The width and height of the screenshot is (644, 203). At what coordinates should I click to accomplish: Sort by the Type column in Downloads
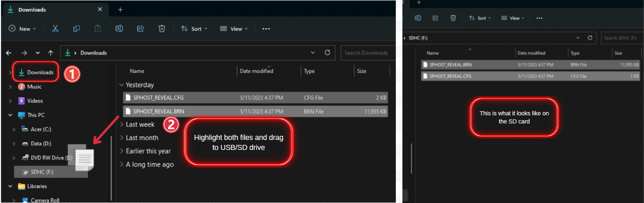[x=309, y=71]
